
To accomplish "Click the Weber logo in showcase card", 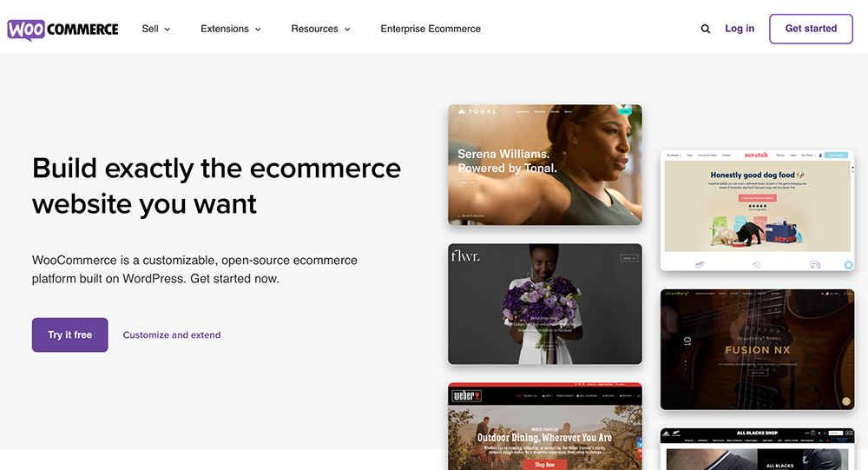I will click(x=467, y=395).
